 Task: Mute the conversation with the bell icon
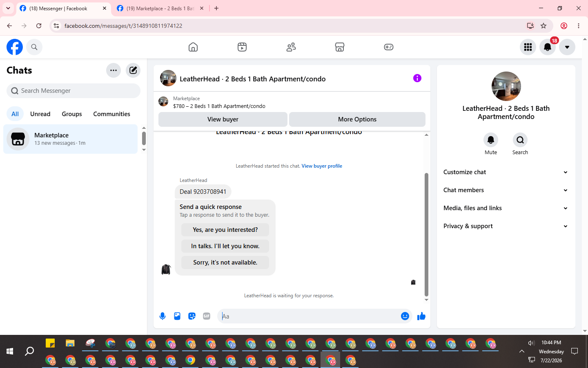pyautogui.click(x=491, y=140)
